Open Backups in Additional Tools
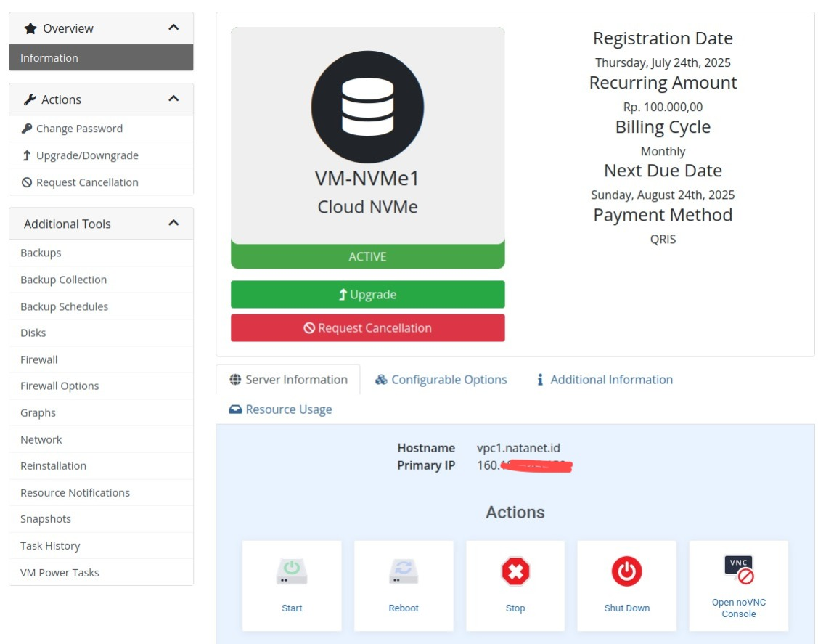The width and height of the screenshot is (818, 644). click(101, 253)
